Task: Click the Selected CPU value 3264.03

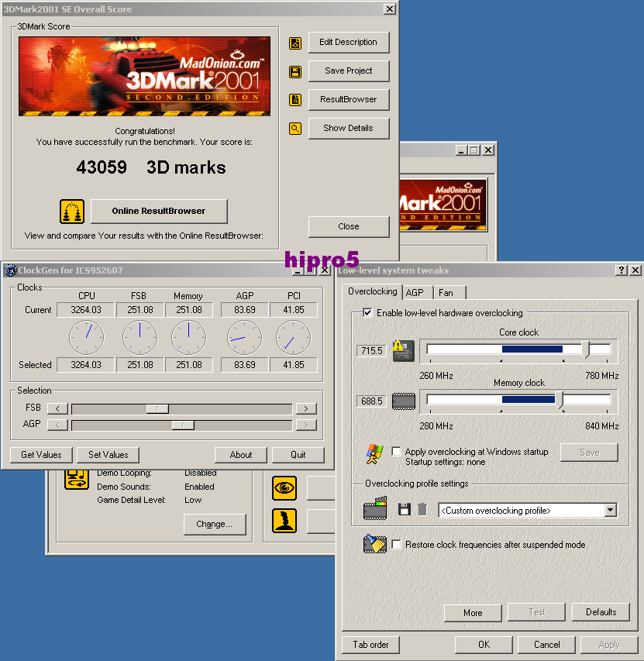Action: [x=85, y=365]
